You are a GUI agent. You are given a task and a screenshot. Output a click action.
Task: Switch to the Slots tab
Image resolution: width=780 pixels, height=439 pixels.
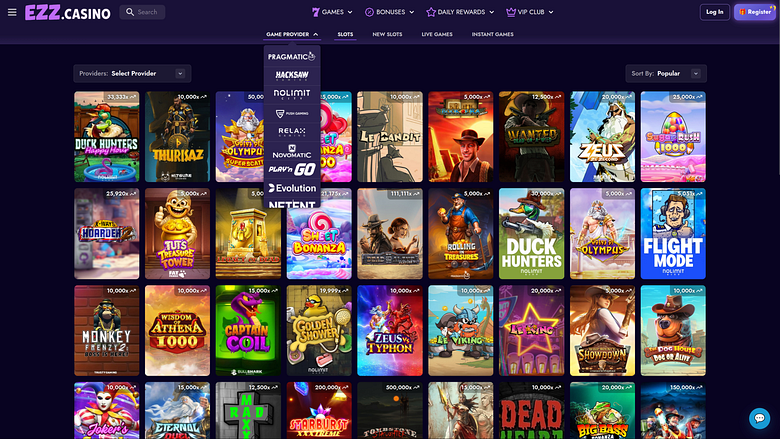pyautogui.click(x=345, y=34)
